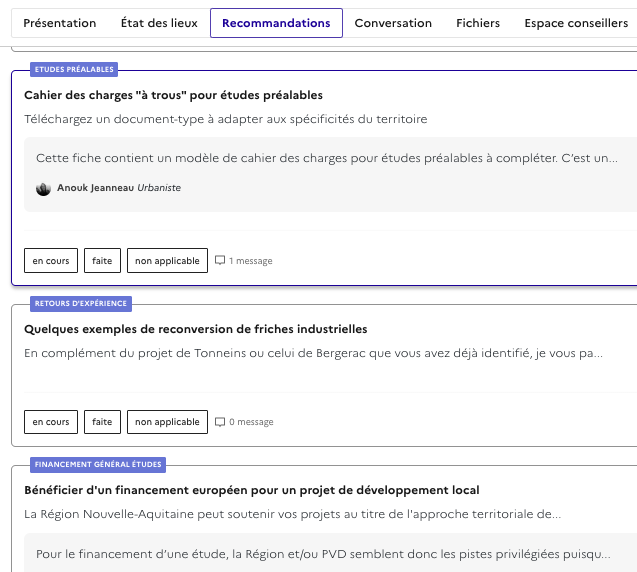Screen dimensions: 637x572
Task: Open Quelques exemples de reconversion title
Action: click(195, 329)
